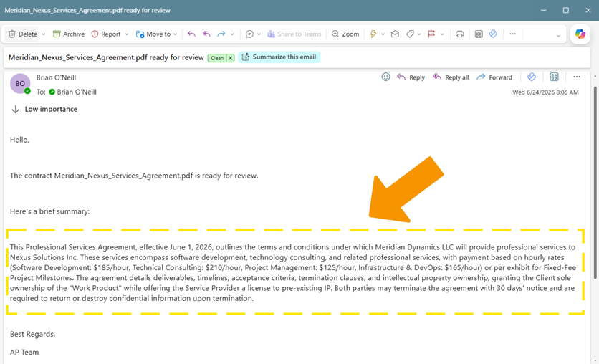Minimize the email window
Image resolution: width=599 pixels, height=364 pixels.
[544, 10]
